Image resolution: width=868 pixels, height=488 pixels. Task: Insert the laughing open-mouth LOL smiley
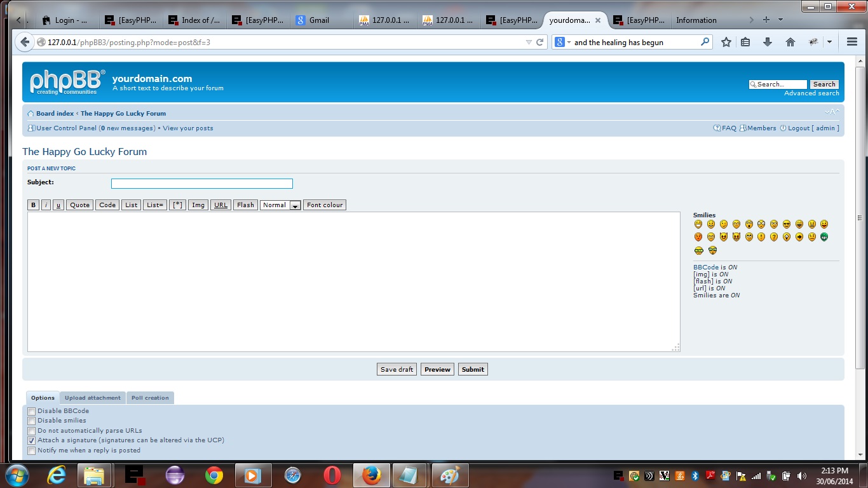(799, 224)
